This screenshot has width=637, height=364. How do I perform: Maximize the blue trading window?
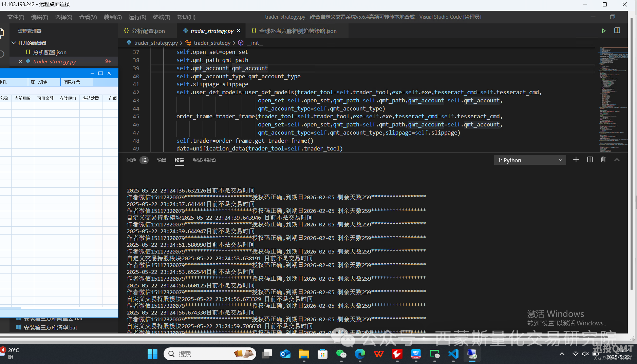tap(100, 73)
